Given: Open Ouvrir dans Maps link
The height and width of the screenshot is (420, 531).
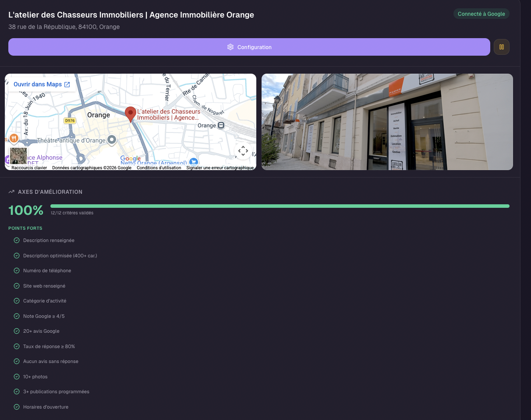Looking at the screenshot, I should tap(42, 84).
